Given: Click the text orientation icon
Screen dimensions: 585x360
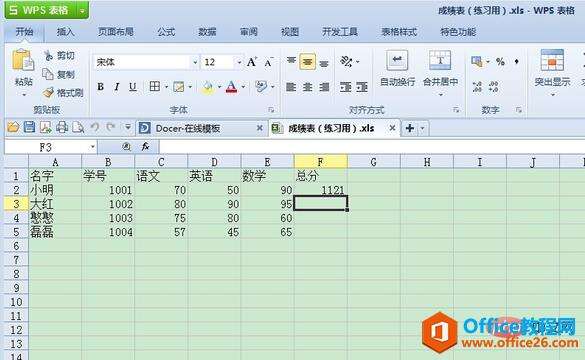Looking at the screenshot, I should [x=347, y=62].
